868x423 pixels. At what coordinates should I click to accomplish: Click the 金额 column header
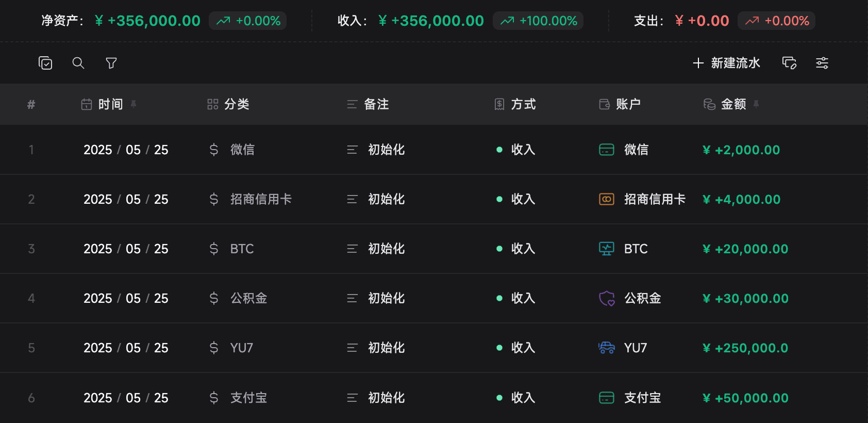click(733, 104)
